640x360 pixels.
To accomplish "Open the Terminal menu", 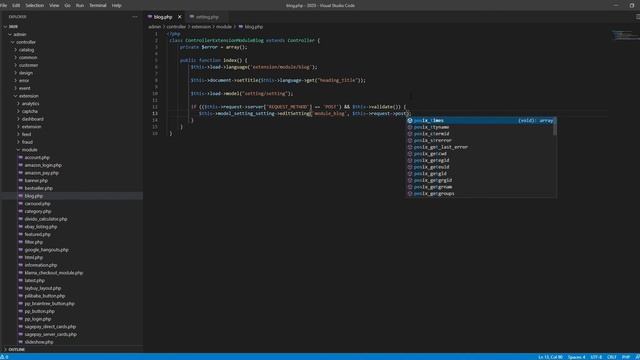I will point(98,5).
